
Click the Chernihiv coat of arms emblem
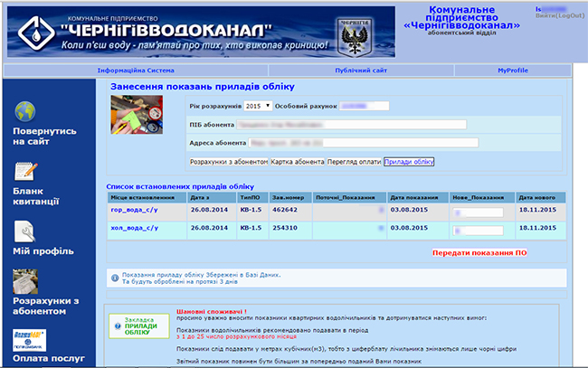351,33
